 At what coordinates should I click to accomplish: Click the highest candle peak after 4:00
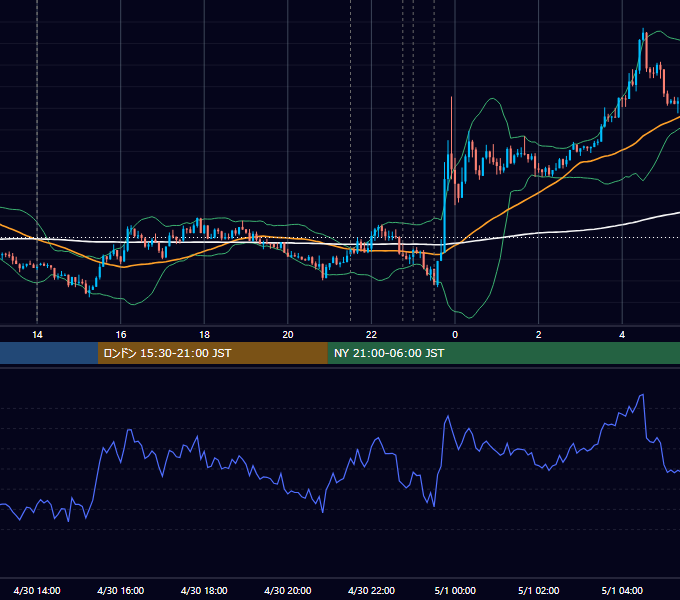point(643,37)
